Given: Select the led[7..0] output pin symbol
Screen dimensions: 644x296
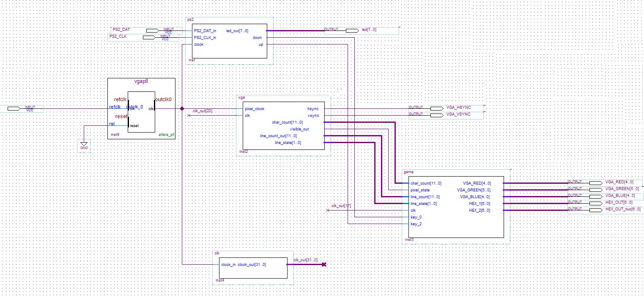Looking at the screenshot, I should (x=352, y=30).
